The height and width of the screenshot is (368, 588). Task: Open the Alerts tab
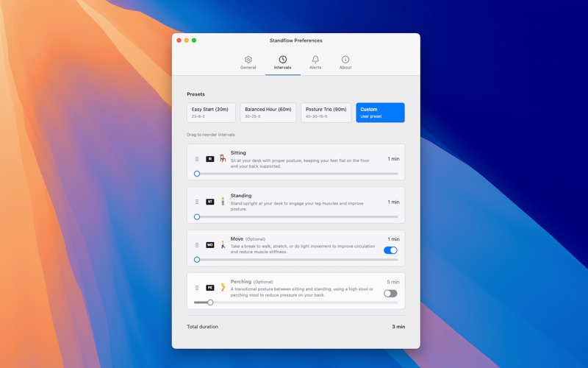pyautogui.click(x=315, y=63)
